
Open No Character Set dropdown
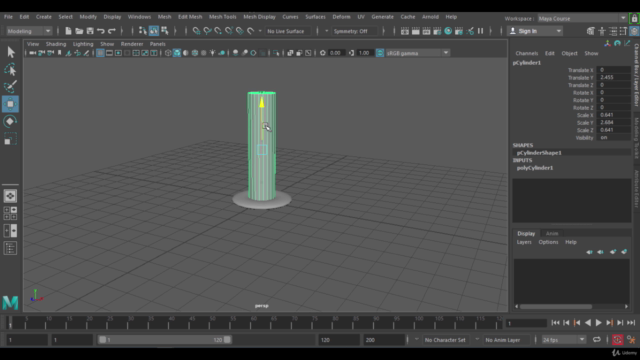445,340
